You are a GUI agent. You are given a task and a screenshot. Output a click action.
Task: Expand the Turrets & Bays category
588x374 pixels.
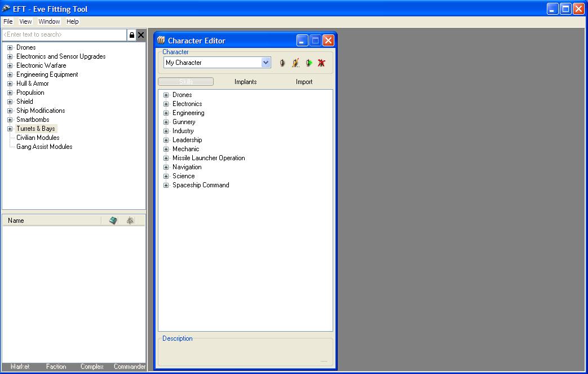click(10, 129)
